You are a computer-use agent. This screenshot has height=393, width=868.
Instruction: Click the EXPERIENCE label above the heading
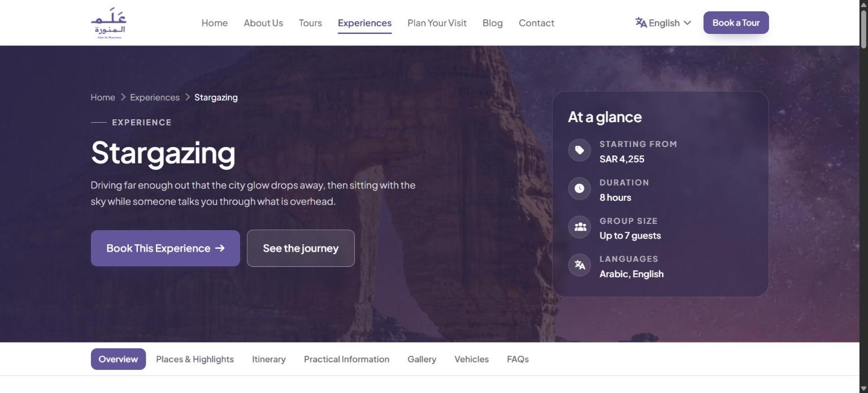141,122
